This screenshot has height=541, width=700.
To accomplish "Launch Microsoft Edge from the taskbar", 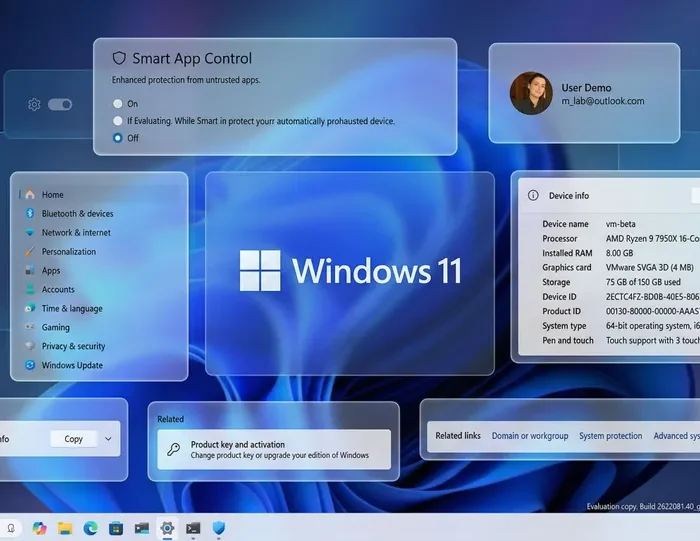I will [91, 529].
